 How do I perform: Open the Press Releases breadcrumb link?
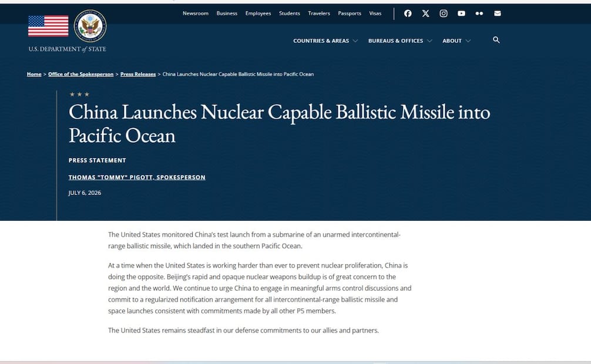click(x=138, y=74)
